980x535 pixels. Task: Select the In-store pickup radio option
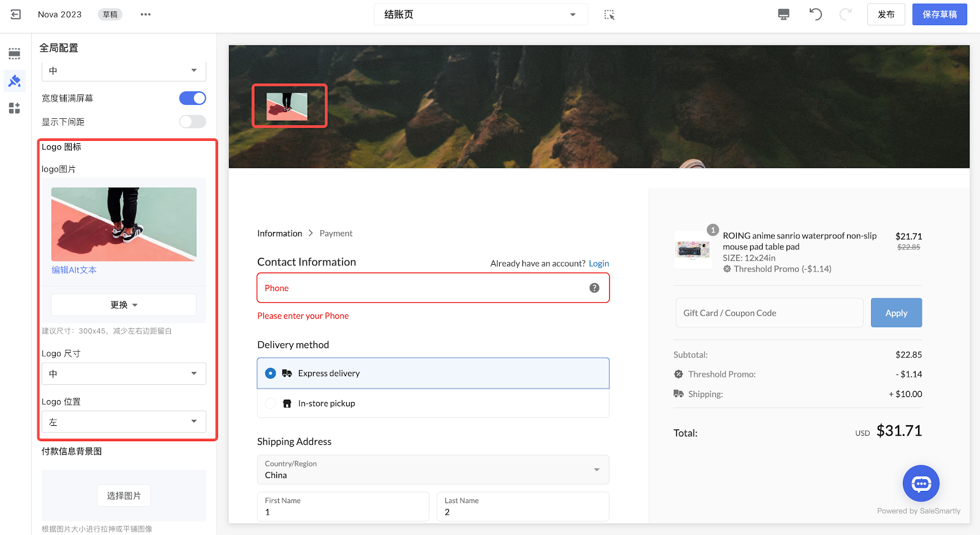point(270,403)
